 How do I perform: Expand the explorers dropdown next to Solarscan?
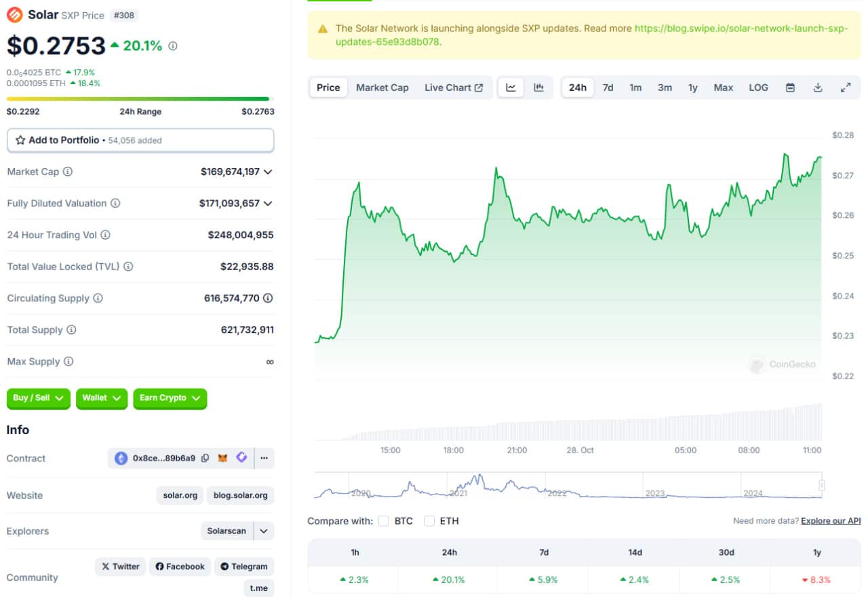[x=264, y=531]
